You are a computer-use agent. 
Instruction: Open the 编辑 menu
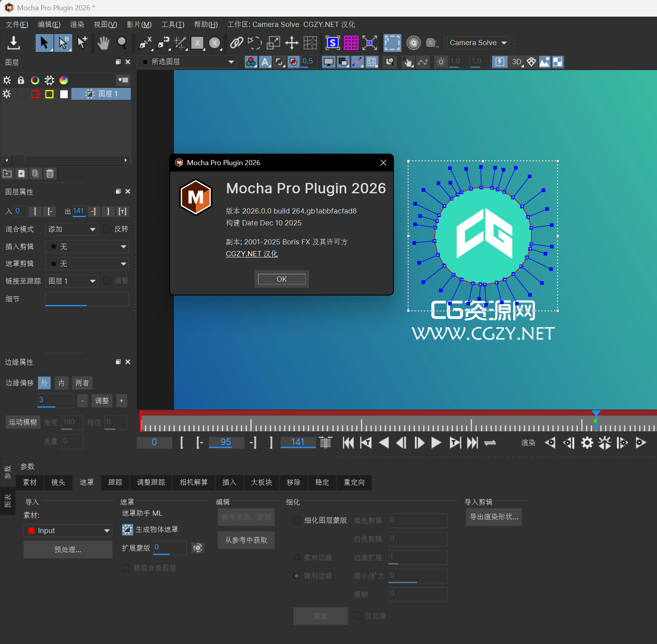pyautogui.click(x=49, y=25)
